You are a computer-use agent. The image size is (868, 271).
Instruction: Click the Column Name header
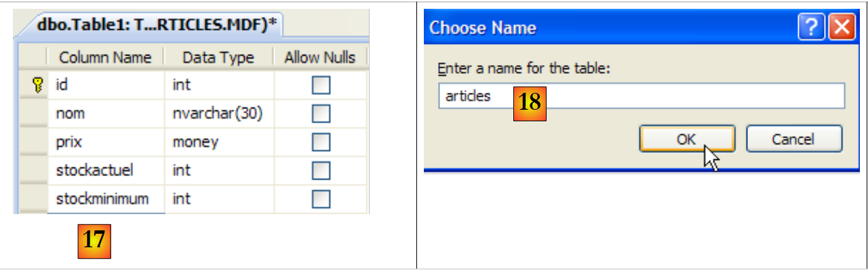coord(104,58)
